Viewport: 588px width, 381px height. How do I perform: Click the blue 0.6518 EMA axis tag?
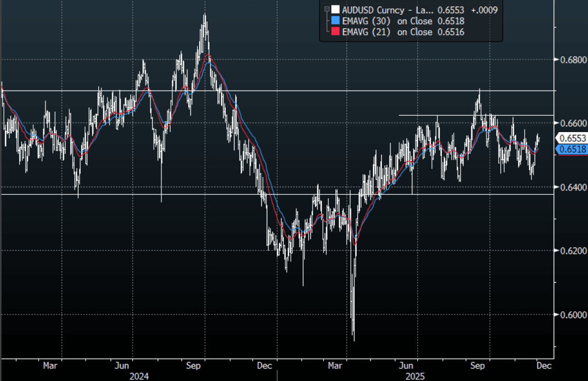pos(571,149)
